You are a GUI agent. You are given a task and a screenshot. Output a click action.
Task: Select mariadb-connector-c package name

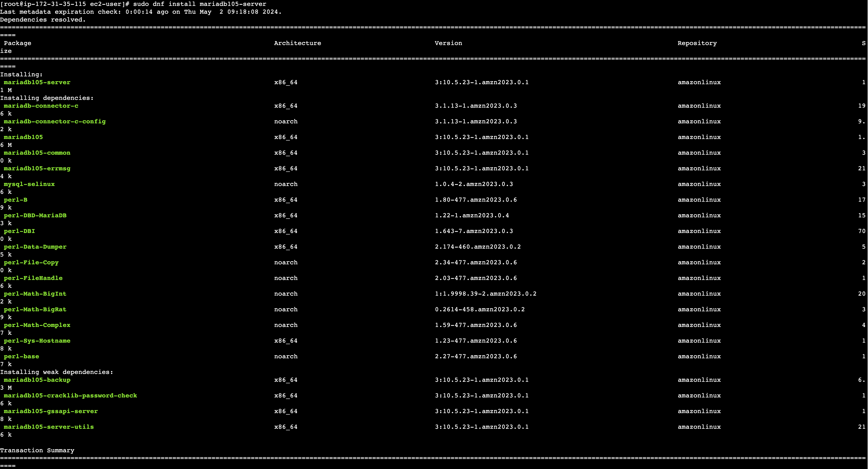tap(41, 106)
